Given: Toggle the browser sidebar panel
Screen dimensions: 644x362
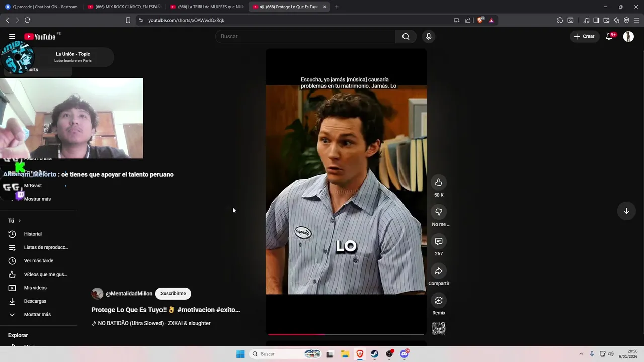Looking at the screenshot, I should click(x=596, y=20).
